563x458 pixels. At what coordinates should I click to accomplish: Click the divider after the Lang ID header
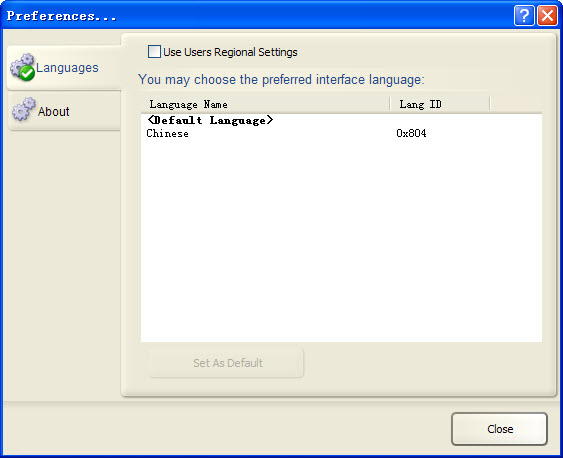(x=490, y=104)
